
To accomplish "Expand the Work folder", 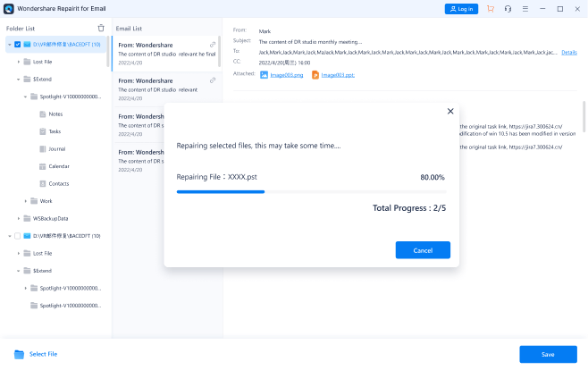I will [x=26, y=201].
